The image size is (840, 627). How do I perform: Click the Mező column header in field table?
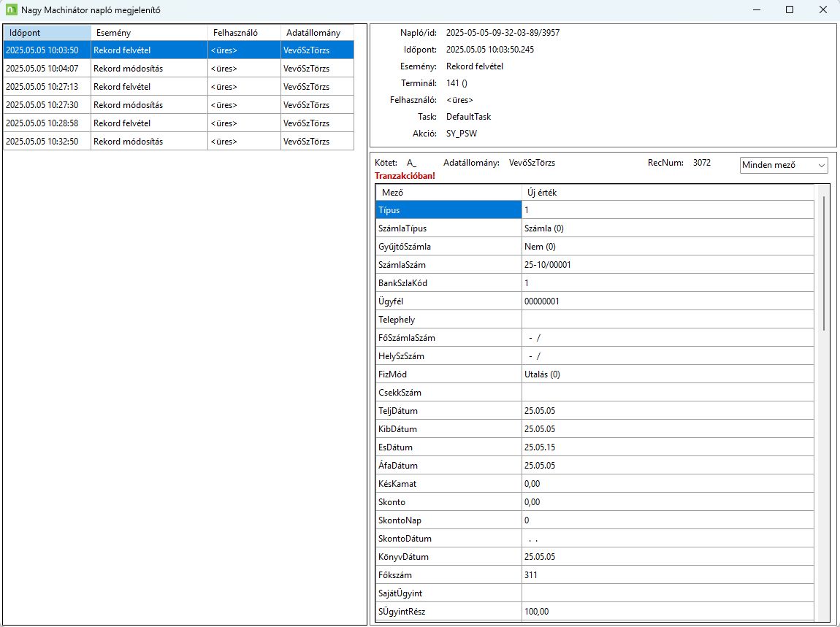[448, 193]
